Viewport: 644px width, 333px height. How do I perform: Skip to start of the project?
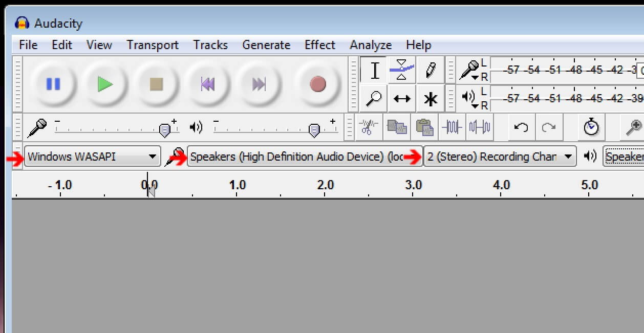coord(208,84)
